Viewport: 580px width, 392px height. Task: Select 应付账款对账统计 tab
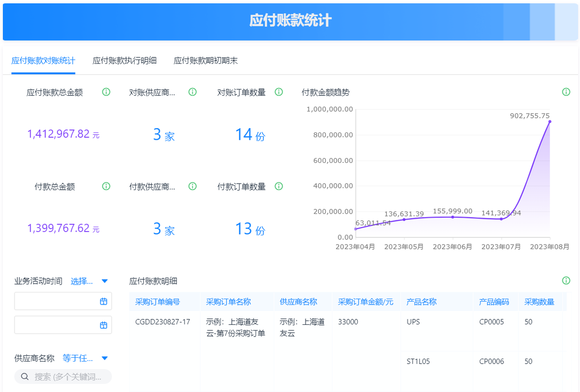coord(43,61)
